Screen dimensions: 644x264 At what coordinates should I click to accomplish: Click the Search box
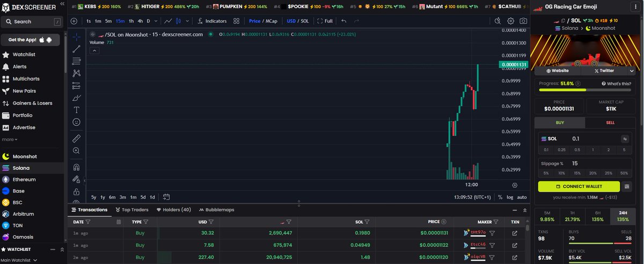[32, 21]
